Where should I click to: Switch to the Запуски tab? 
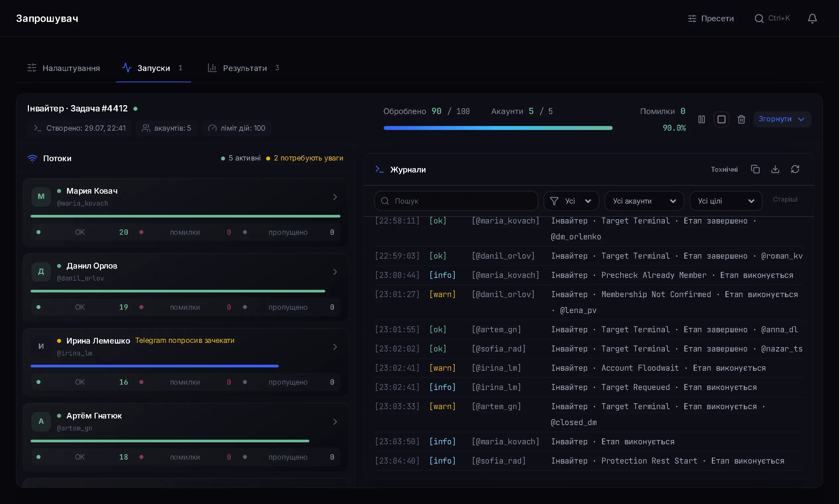point(153,68)
